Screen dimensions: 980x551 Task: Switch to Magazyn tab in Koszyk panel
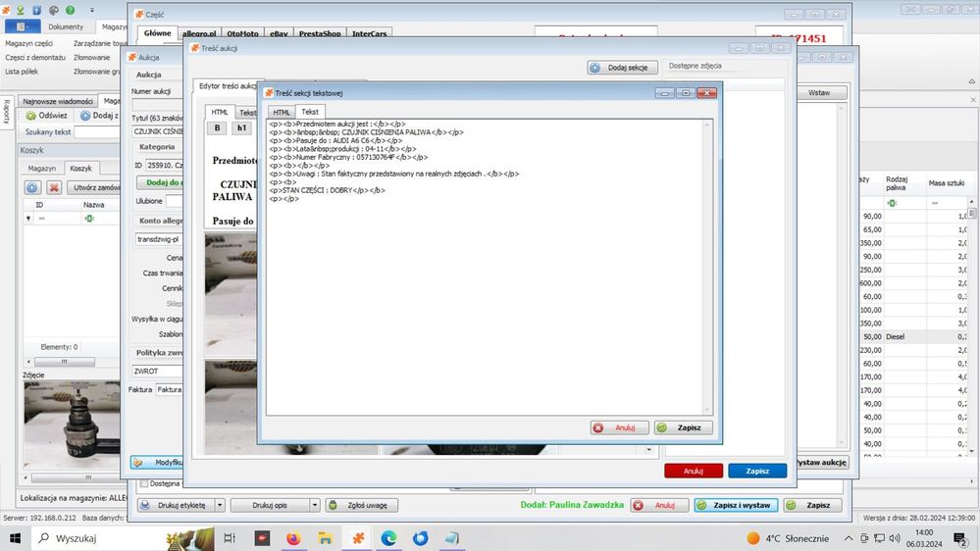tap(42, 169)
